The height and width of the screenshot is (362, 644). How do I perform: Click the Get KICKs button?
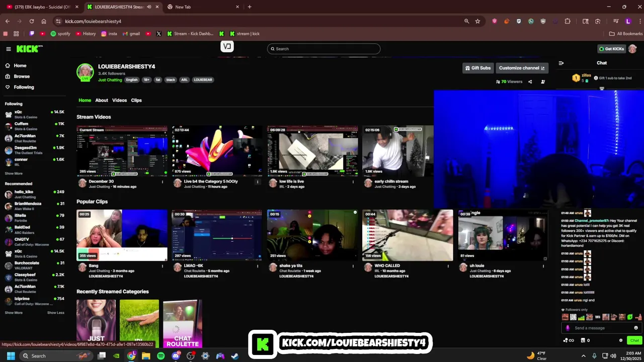(x=611, y=49)
